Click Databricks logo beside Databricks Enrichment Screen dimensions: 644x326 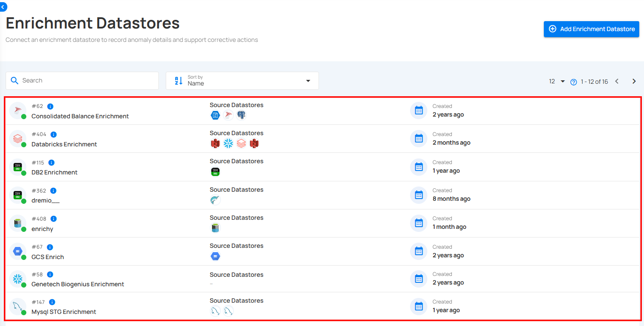click(18, 139)
